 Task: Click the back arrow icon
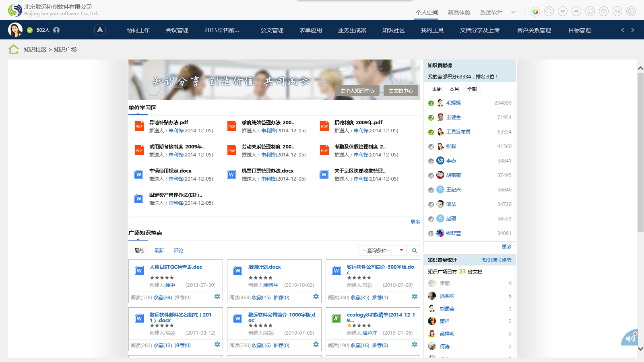point(563,12)
